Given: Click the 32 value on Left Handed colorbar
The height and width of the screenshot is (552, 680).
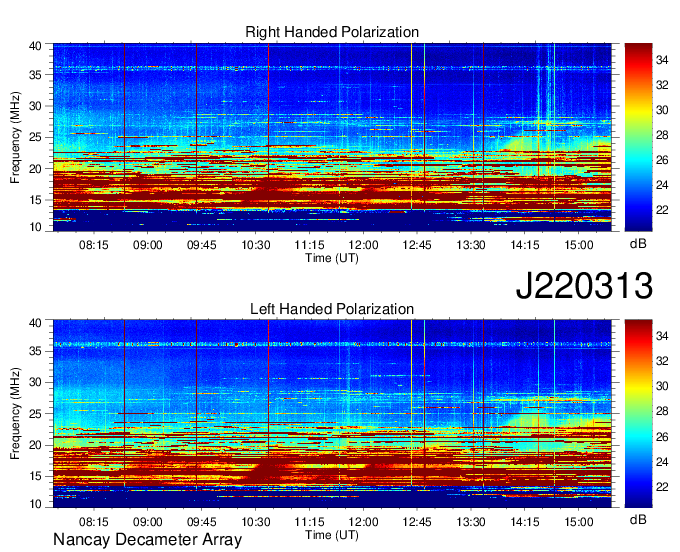Looking at the screenshot, I should [x=662, y=361].
